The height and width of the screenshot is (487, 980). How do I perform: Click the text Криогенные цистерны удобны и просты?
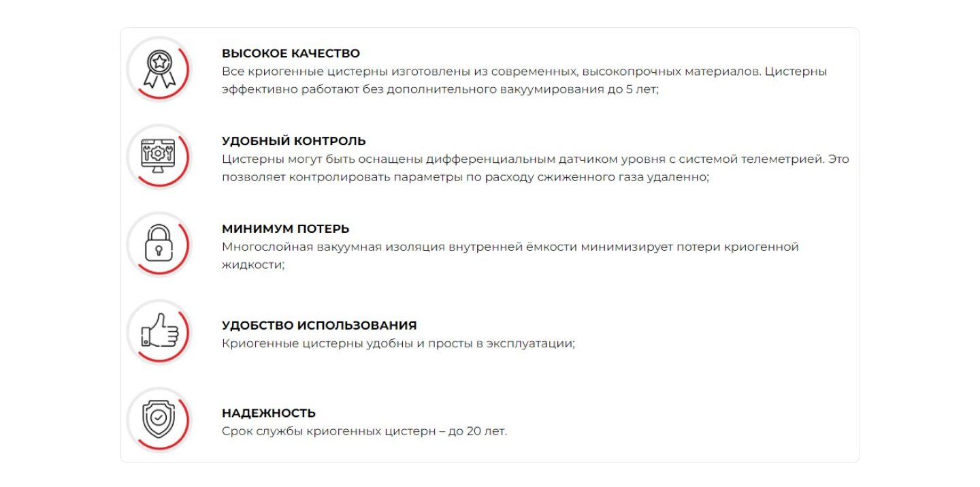pyautogui.click(x=398, y=343)
